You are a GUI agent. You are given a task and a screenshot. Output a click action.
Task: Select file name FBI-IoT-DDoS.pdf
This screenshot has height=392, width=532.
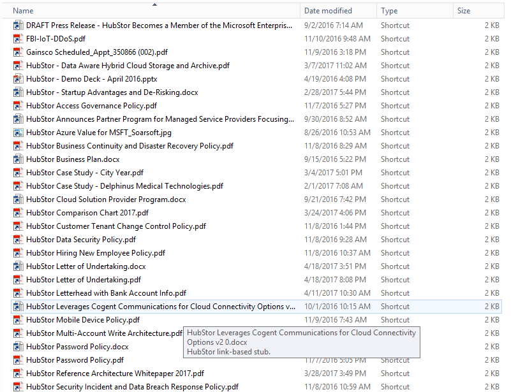(x=55, y=39)
